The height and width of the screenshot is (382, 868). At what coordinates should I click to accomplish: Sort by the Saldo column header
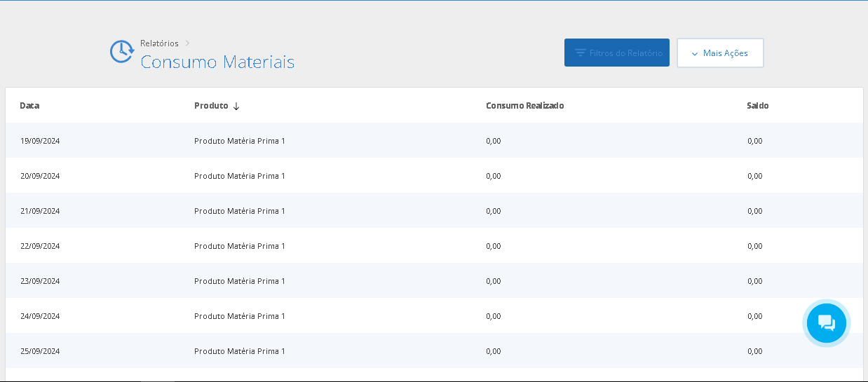(758, 106)
